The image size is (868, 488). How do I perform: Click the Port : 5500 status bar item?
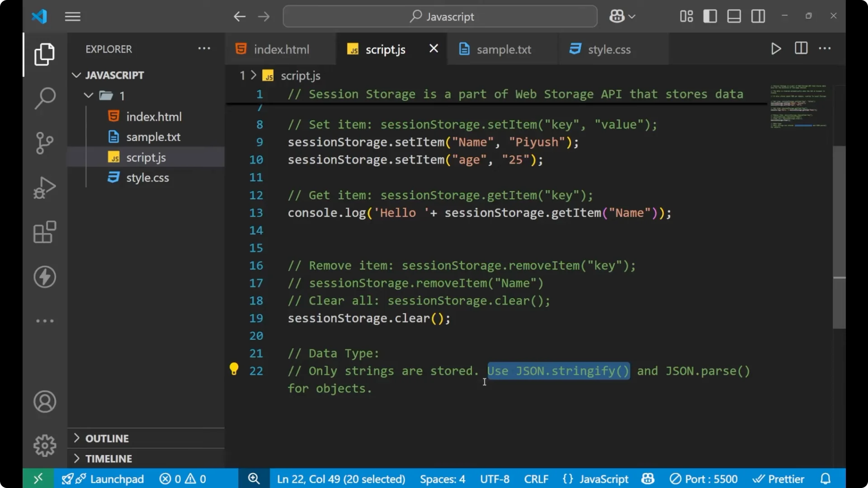(703, 479)
